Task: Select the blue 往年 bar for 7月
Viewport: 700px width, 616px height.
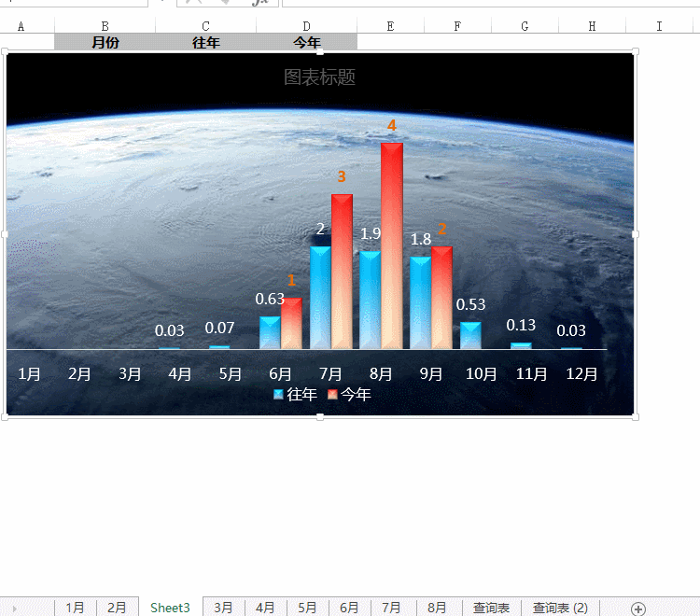Action: tap(320, 299)
